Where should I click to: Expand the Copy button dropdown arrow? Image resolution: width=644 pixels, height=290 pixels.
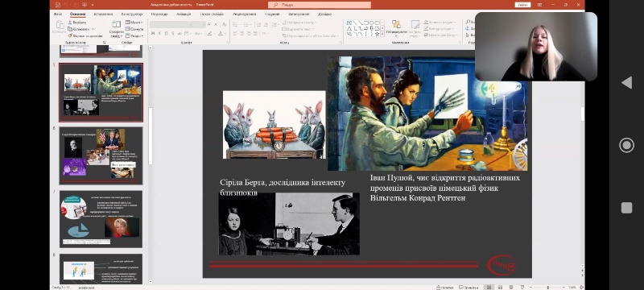[93, 29]
